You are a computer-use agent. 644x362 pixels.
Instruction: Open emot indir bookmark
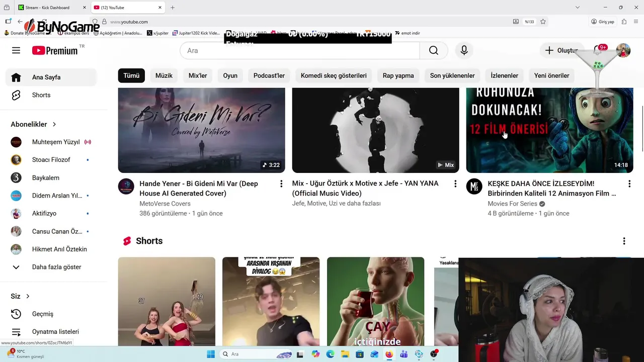407,33
